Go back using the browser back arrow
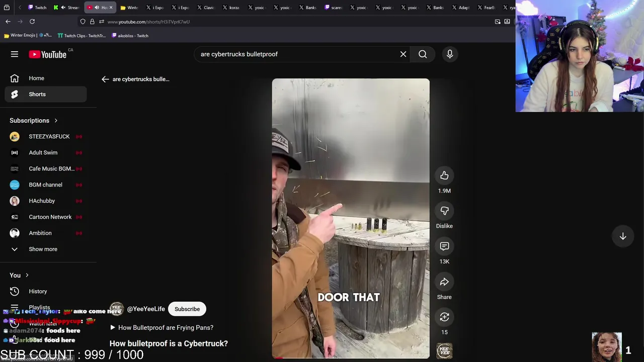 tap(8, 22)
